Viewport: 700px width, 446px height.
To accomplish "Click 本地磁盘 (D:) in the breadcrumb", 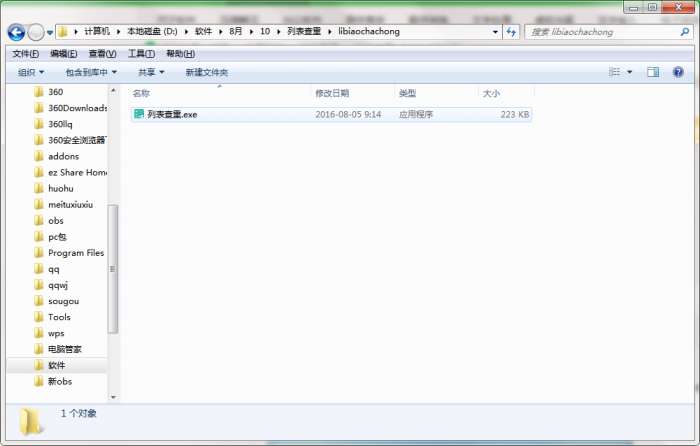I will coord(152,32).
